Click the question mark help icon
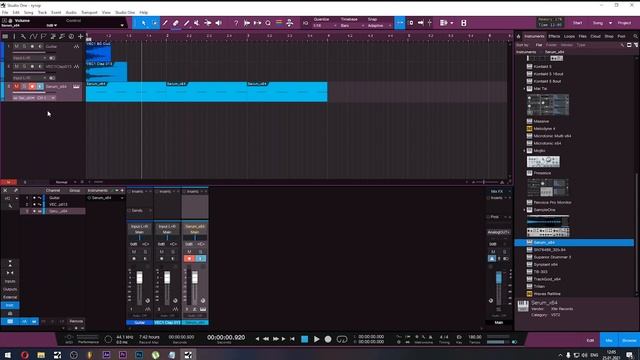 236,23
